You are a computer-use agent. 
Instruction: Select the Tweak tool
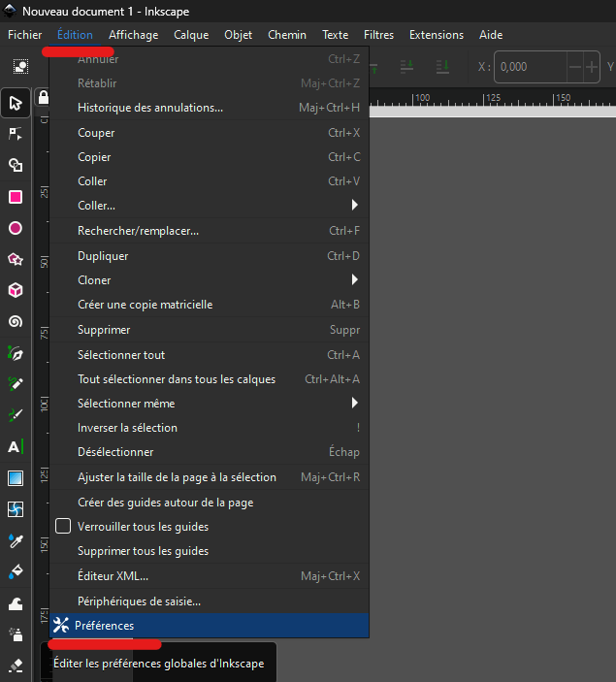(x=16, y=603)
